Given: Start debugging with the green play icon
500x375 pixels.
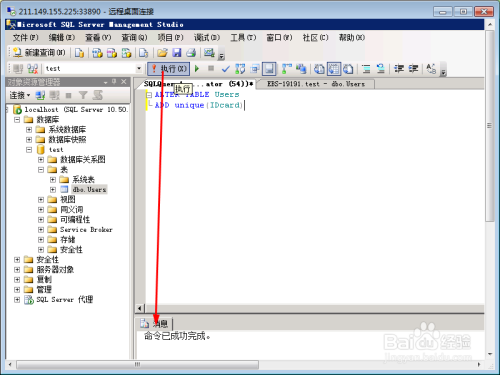Looking at the screenshot, I should coord(197,69).
